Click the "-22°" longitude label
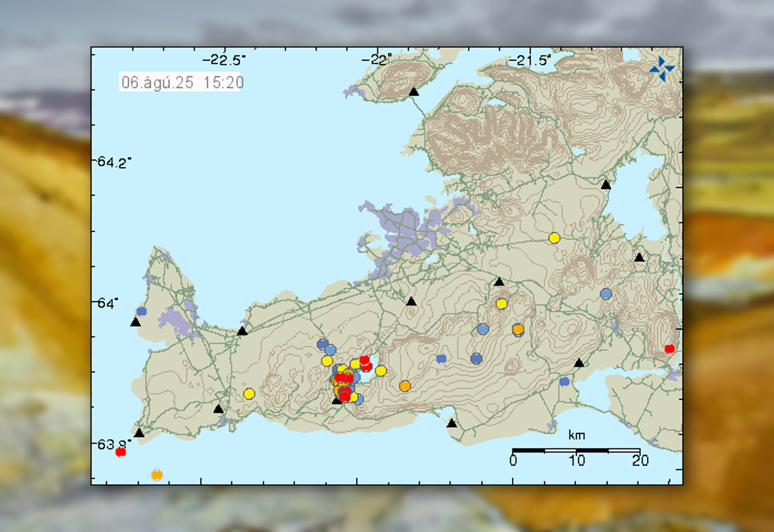This screenshot has width=774, height=532. [376, 60]
